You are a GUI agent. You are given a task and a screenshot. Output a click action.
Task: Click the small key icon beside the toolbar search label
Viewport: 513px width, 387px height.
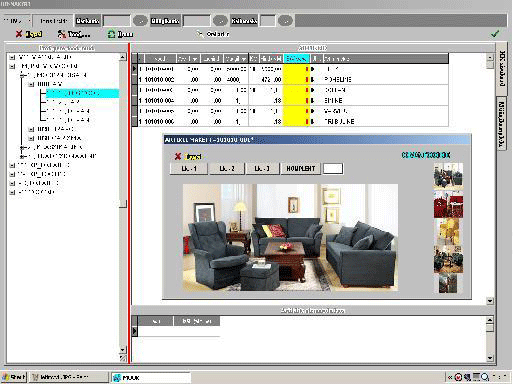[x=200, y=34]
